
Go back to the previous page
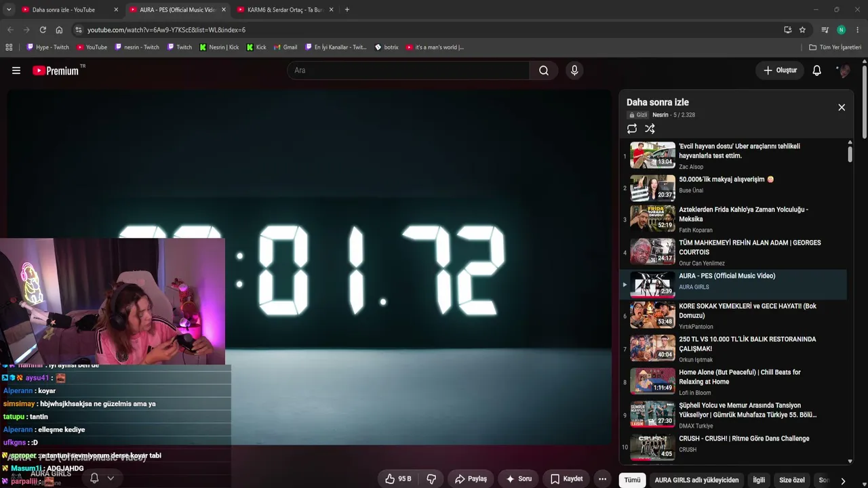pos(10,30)
